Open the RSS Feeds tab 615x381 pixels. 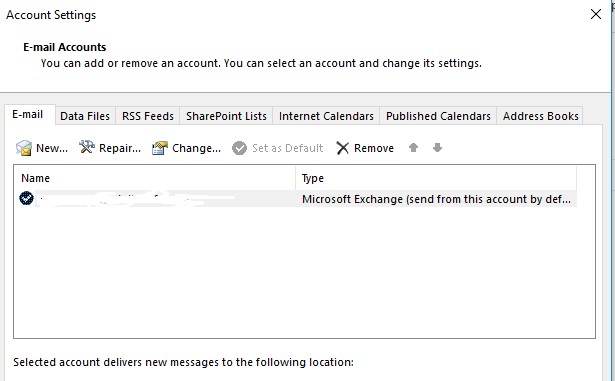click(x=147, y=116)
